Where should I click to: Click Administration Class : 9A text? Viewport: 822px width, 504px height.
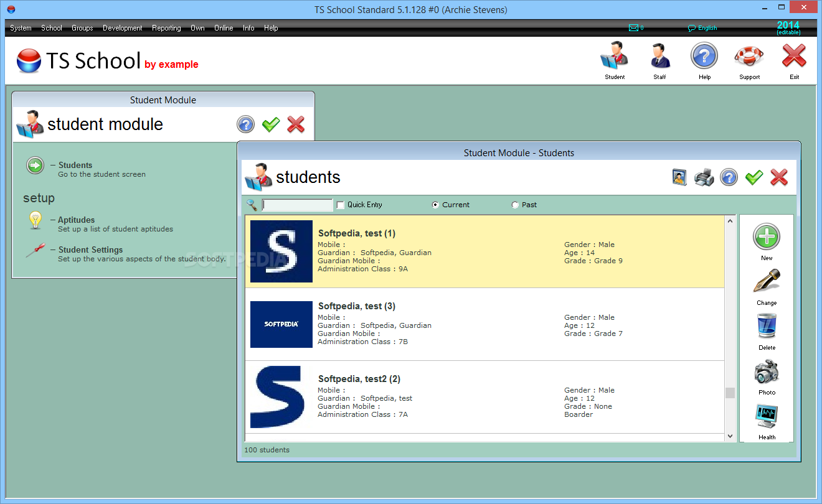[363, 269]
